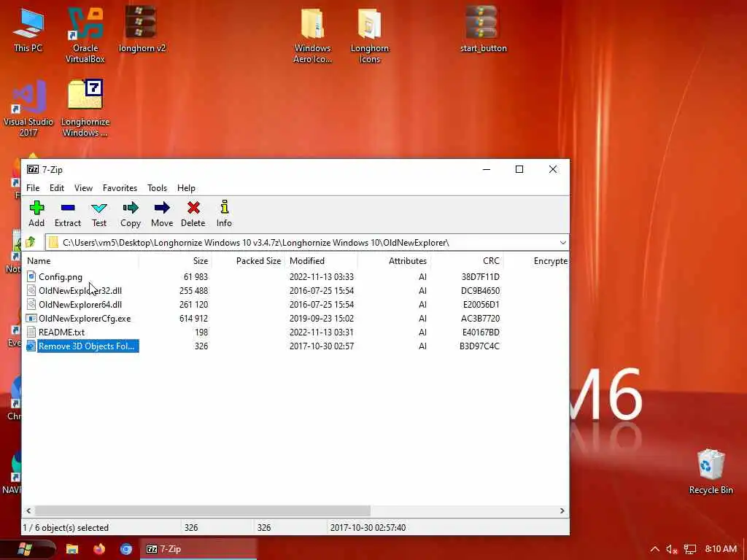Select the OldNewExplorer64.dll file icon
747x560 pixels.
point(31,304)
